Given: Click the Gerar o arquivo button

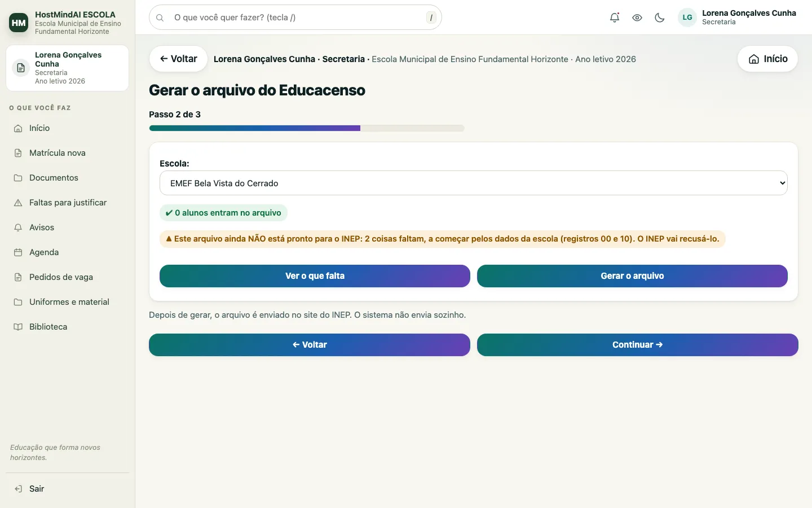Looking at the screenshot, I should (632, 276).
